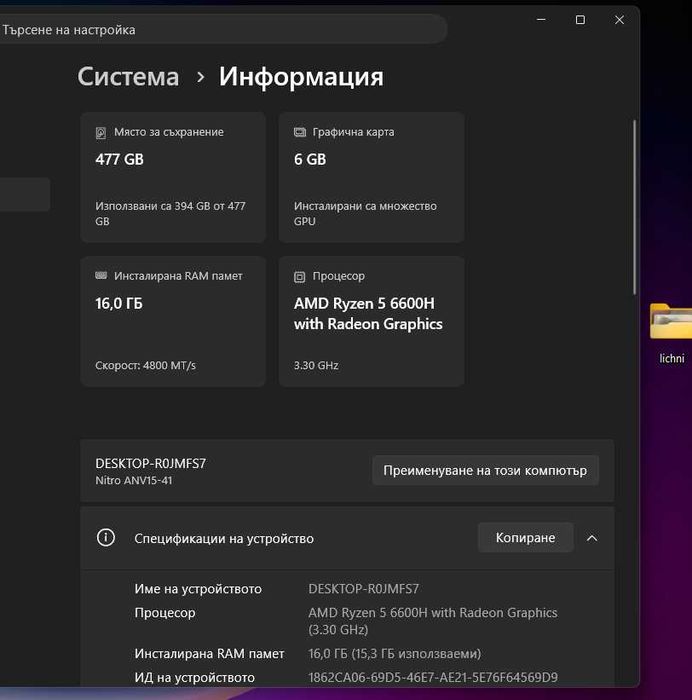Click the device ID 1862CA06 value
Viewport: 692px width, 700px height.
click(x=433, y=677)
